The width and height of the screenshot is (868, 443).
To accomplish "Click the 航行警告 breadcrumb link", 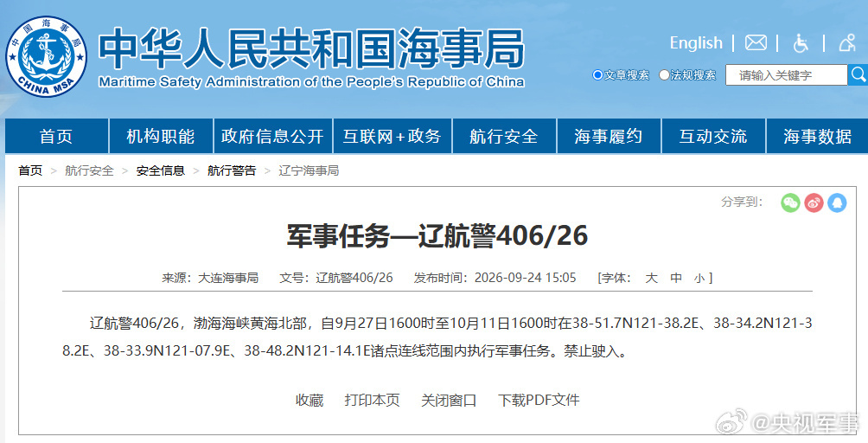I will (x=232, y=170).
